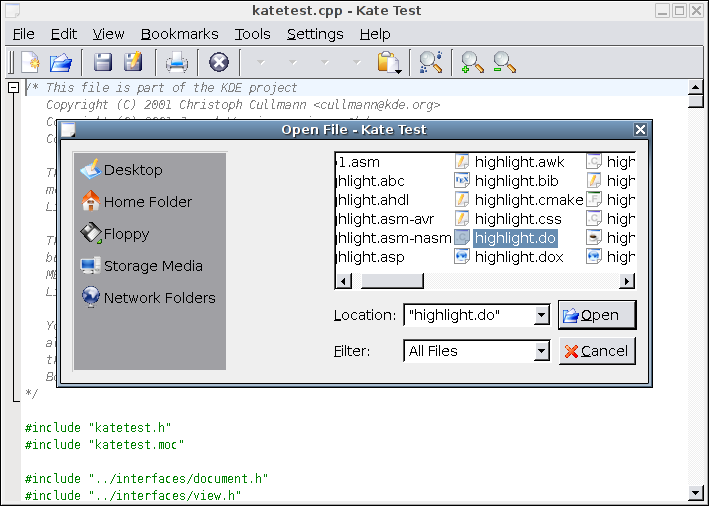Click the Cancel button in dialog
The width and height of the screenshot is (709, 506).
click(597, 351)
